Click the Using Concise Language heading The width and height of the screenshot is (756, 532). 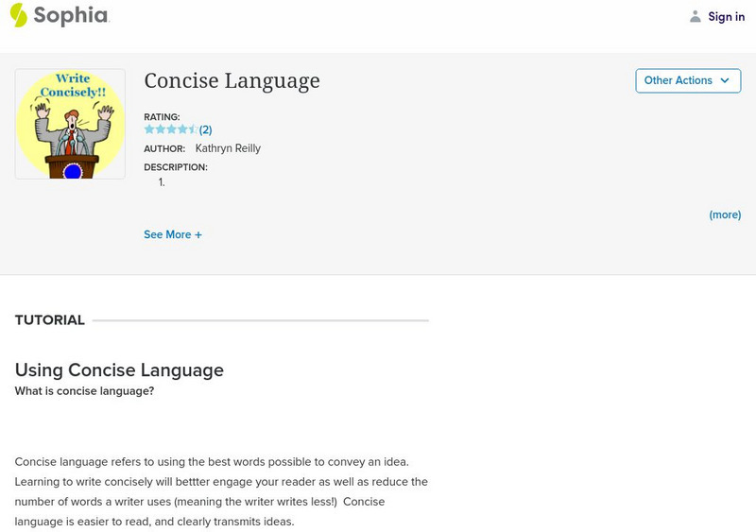point(119,370)
